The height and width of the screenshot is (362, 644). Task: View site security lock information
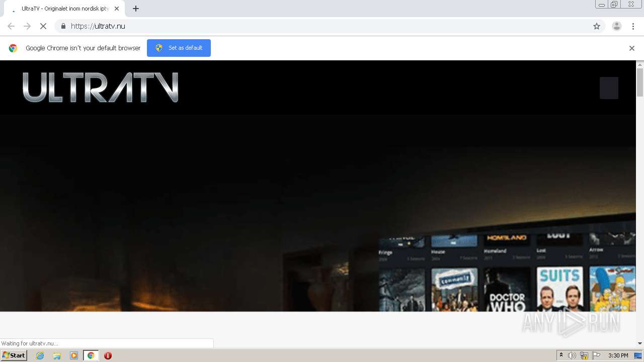point(63,26)
